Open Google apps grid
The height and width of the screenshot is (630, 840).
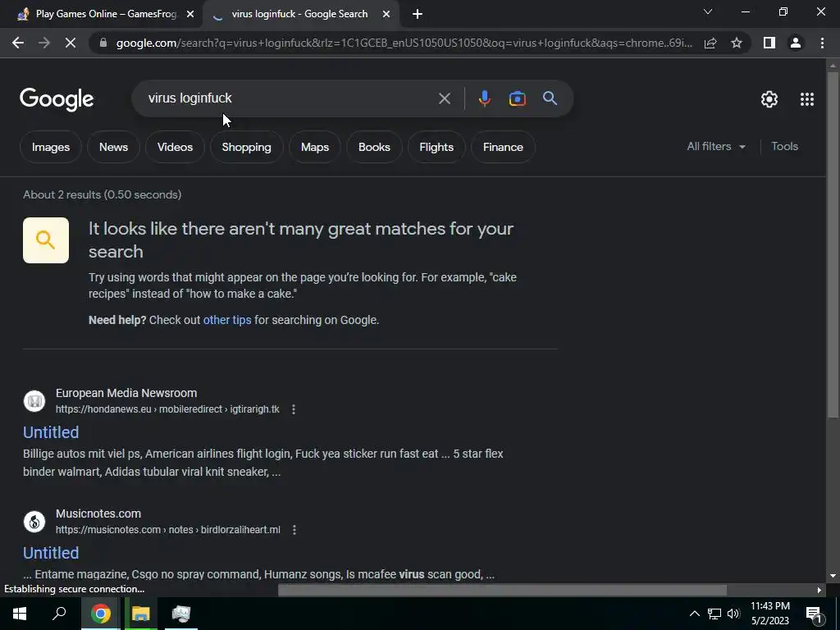[807, 99]
